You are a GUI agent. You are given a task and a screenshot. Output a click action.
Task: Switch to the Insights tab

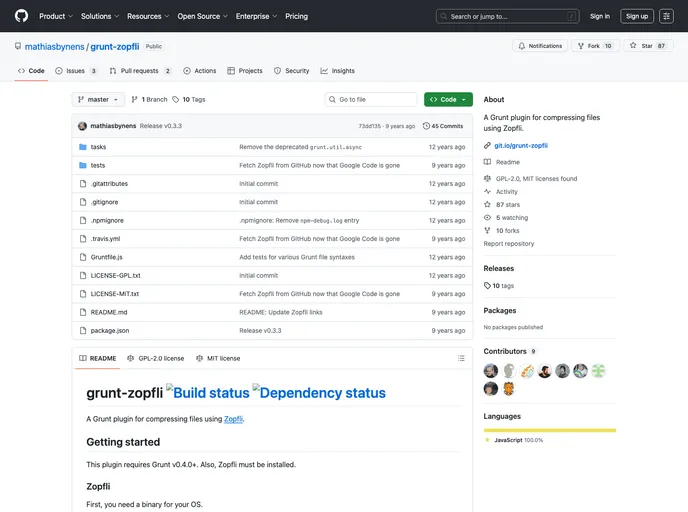337,71
